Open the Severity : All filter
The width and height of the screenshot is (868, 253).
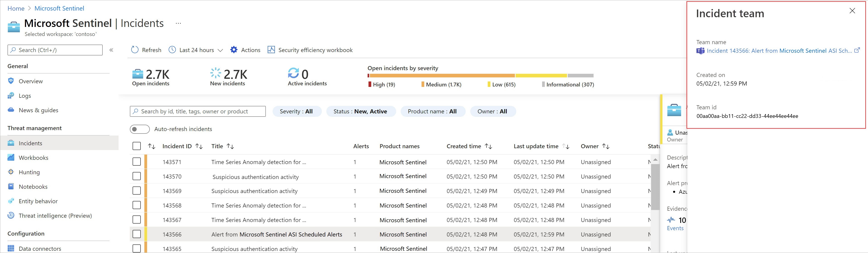point(296,111)
